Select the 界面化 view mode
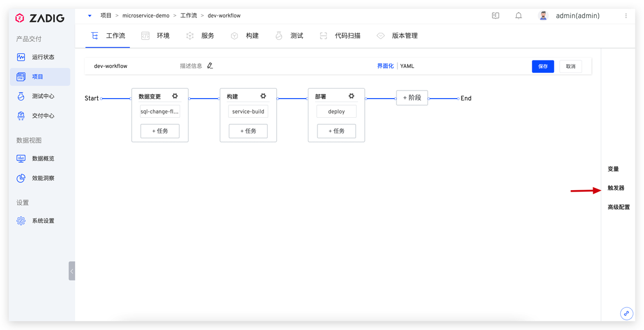Screen dimensions: 644x330 click(385, 66)
